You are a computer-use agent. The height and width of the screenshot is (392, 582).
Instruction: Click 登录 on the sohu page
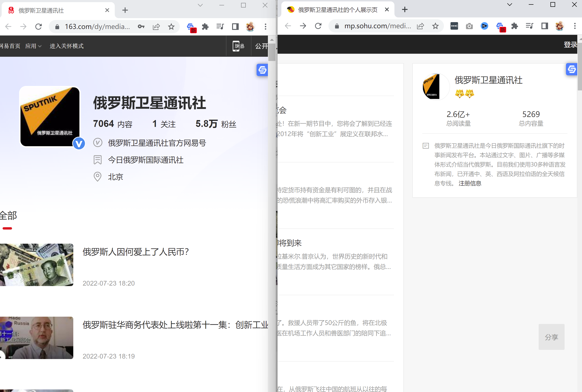pos(570,44)
